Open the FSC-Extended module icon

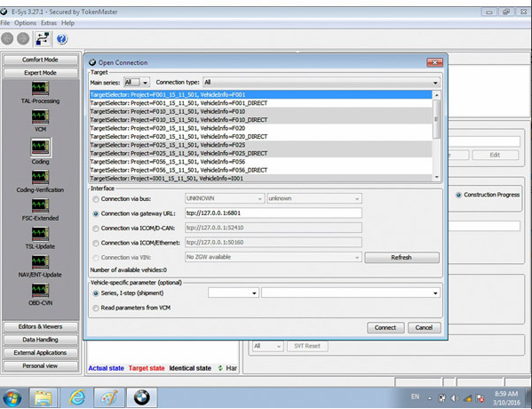pos(40,205)
